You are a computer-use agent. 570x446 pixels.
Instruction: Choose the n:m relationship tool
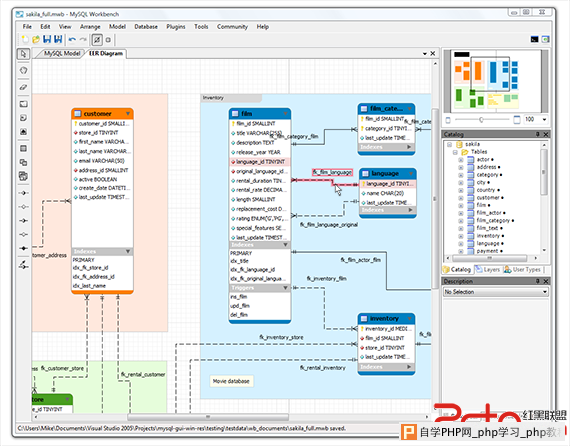coord(24,248)
